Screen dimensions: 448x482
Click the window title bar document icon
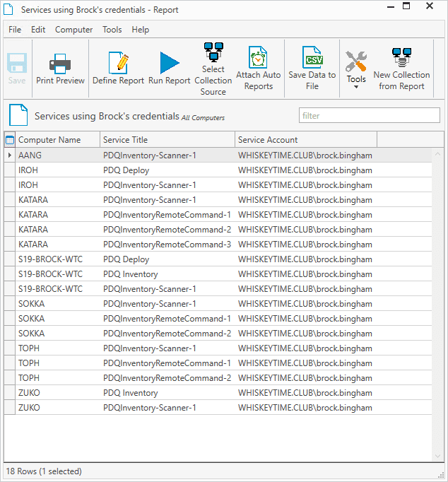click(x=8, y=9)
